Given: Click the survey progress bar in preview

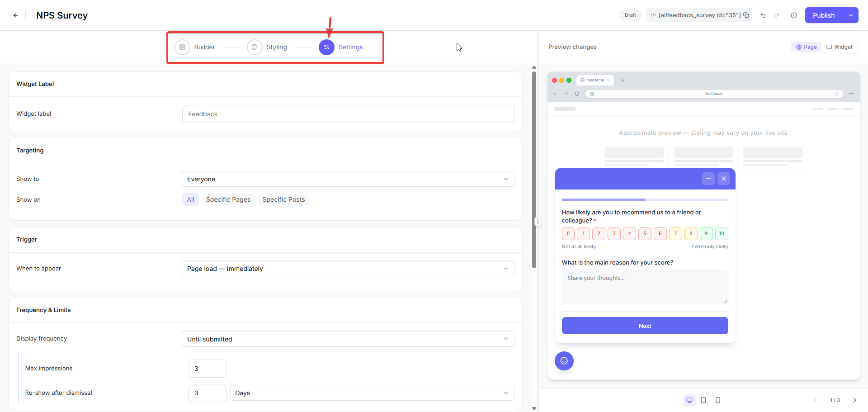Looking at the screenshot, I should click(x=645, y=199).
